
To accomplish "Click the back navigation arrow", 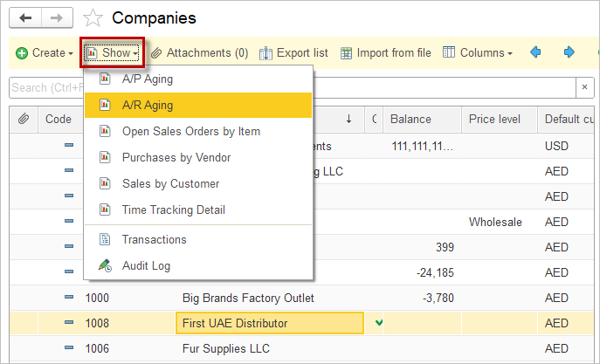I will coord(24,17).
